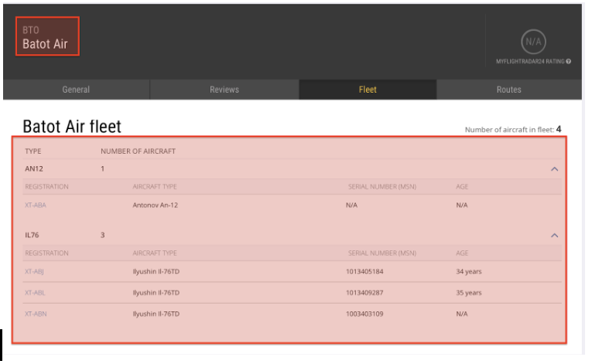This screenshot has height=364, width=592.
Task: Click the AN12 type row label
Action: point(34,168)
